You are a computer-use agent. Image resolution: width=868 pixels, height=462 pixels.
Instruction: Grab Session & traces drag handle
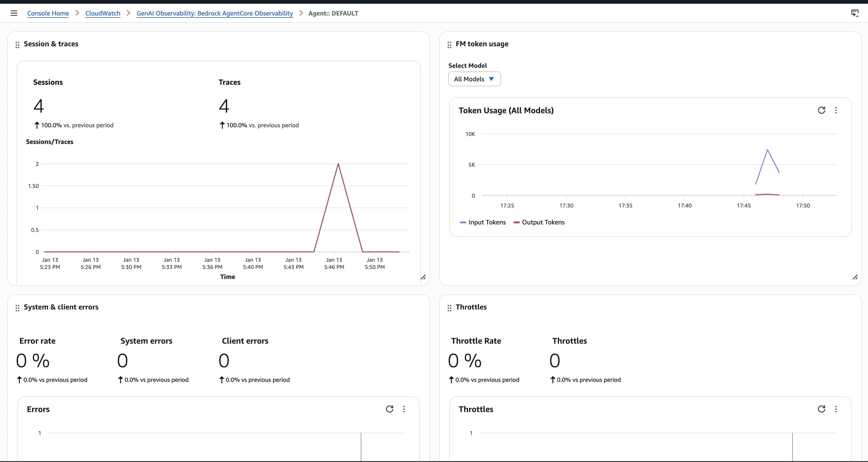tap(17, 45)
